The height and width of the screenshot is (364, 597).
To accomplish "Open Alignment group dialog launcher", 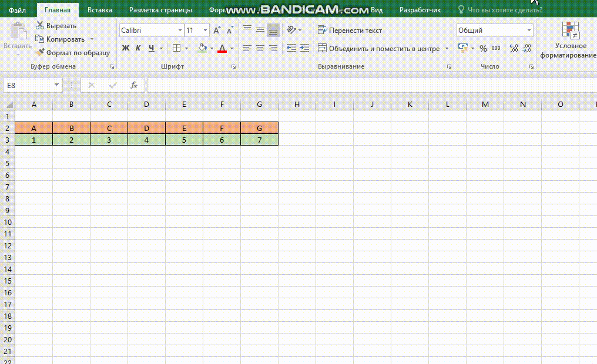I will (x=450, y=66).
